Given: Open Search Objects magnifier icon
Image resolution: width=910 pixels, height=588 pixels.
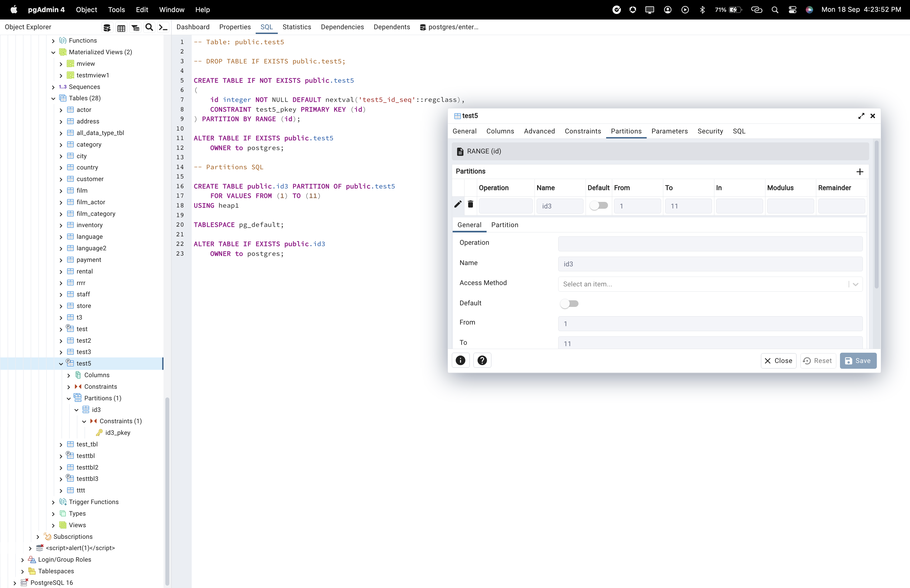Looking at the screenshot, I should pos(149,27).
